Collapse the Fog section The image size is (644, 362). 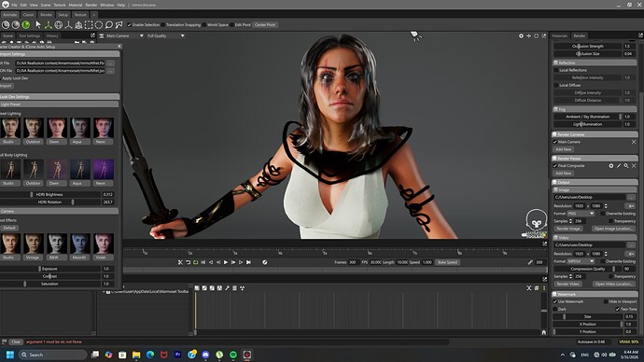(555, 109)
